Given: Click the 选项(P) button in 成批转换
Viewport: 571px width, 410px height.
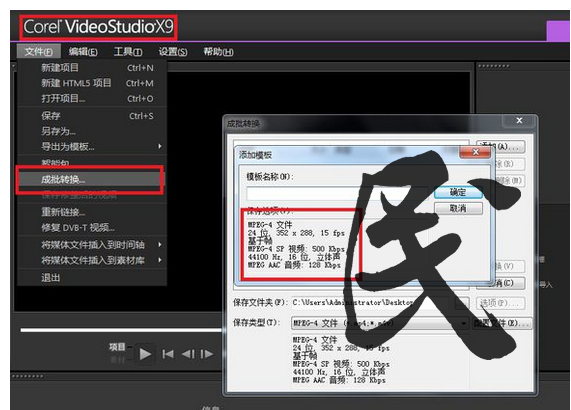Looking at the screenshot, I should point(500,303).
